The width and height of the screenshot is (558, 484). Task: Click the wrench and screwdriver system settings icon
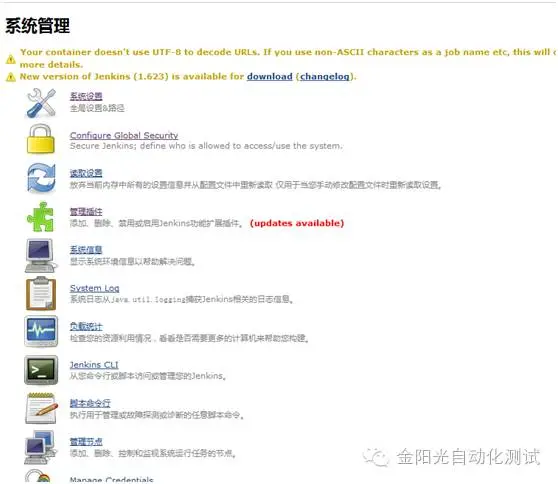click(41, 103)
